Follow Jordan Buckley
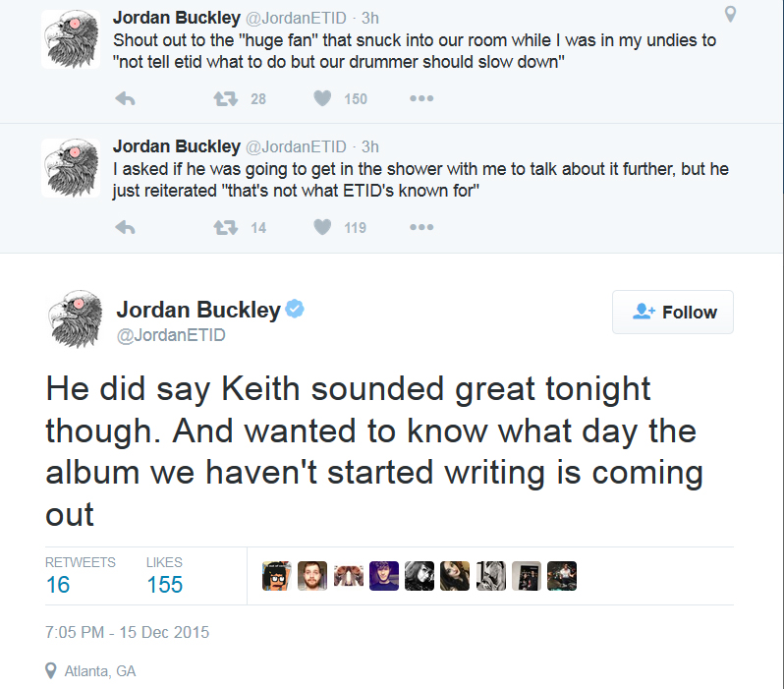 (673, 313)
